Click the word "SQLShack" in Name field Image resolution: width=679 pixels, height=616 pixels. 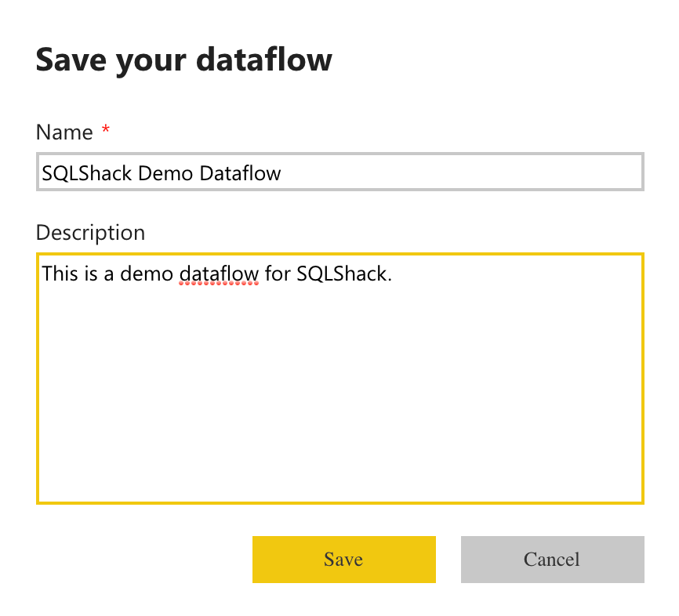click(87, 173)
